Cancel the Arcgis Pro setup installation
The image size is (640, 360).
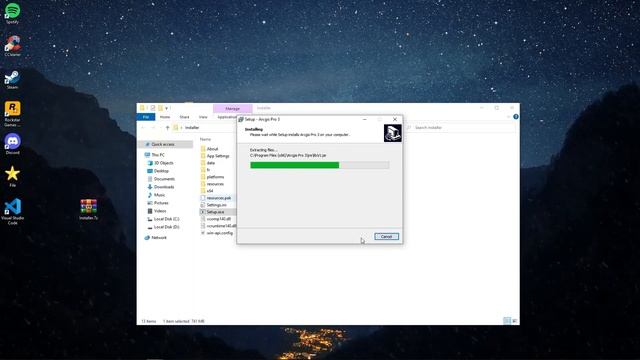386,237
